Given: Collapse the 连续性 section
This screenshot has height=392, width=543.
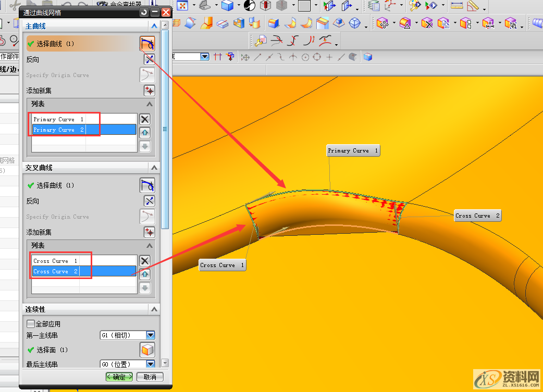Looking at the screenshot, I should tap(154, 309).
